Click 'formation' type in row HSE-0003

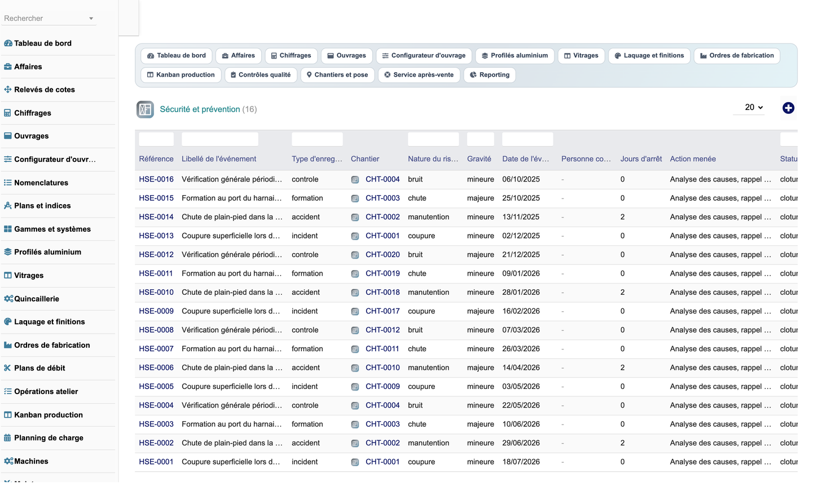tap(307, 425)
